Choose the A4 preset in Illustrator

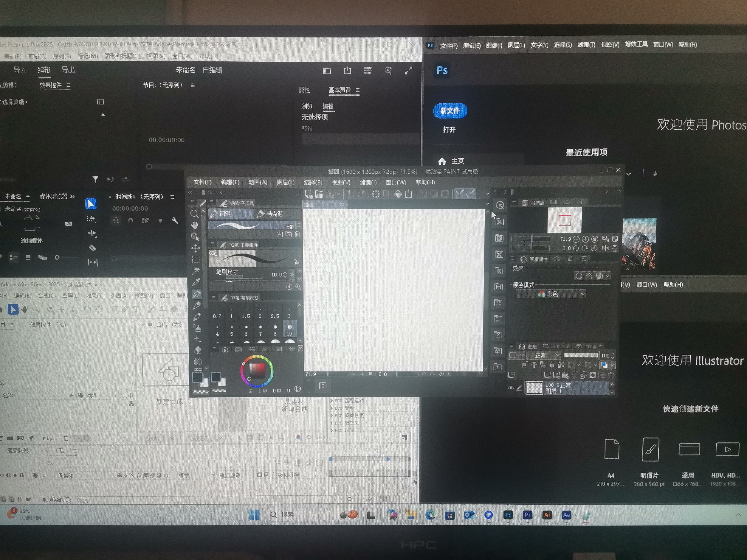click(611, 463)
